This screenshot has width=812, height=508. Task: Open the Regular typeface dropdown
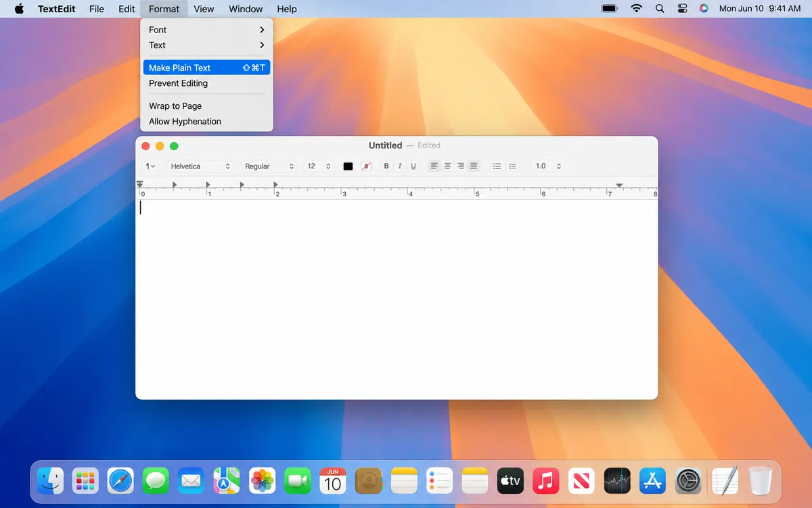point(269,166)
